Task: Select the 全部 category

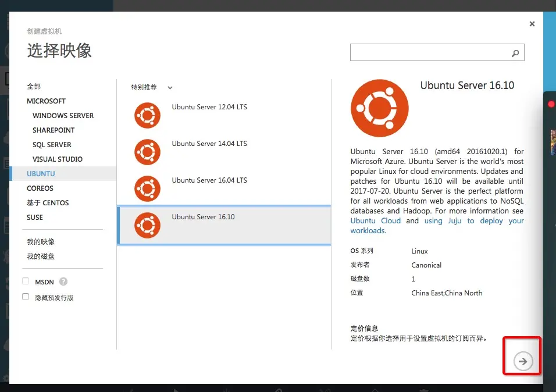Action: 34,87
